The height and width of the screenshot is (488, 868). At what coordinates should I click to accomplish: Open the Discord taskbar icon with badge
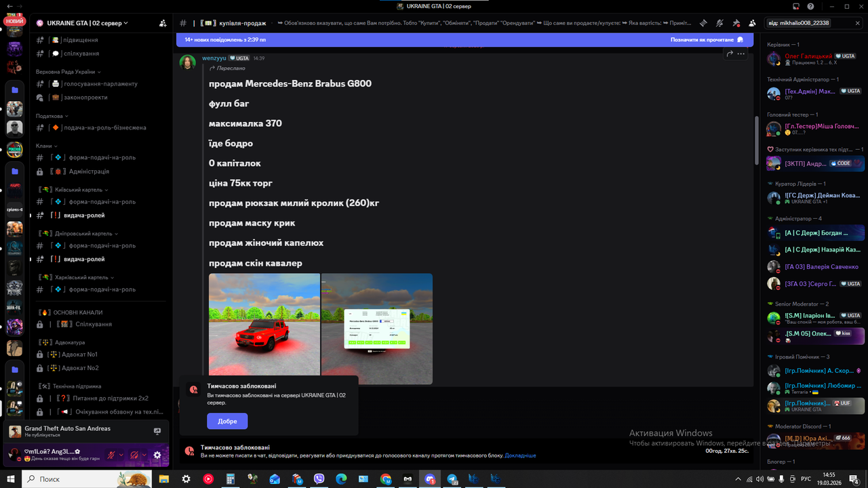430,479
